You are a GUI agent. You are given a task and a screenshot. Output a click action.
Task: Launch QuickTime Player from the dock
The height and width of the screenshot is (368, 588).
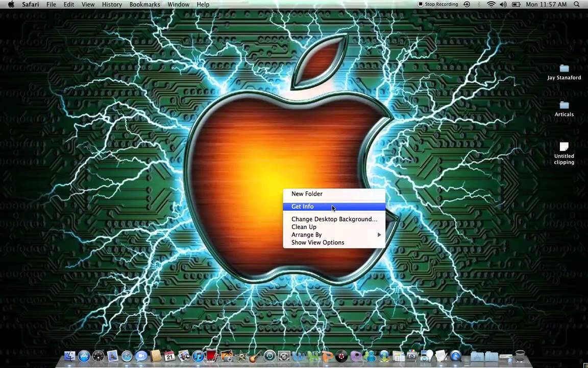pyautogui.click(x=456, y=356)
